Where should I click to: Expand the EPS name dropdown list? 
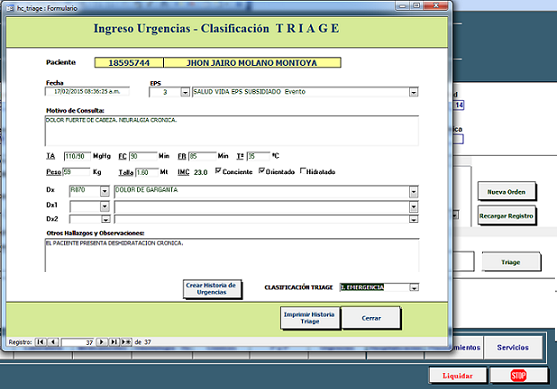pyautogui.click(x=413, y=92)
